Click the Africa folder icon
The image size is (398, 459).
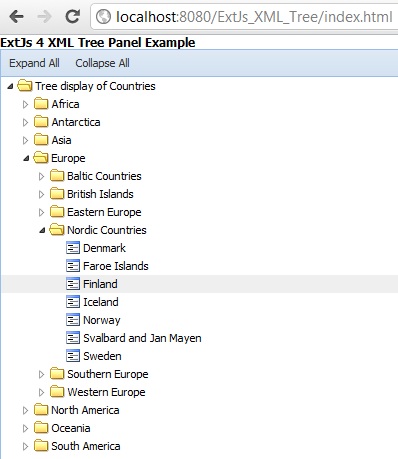point(41,104)
